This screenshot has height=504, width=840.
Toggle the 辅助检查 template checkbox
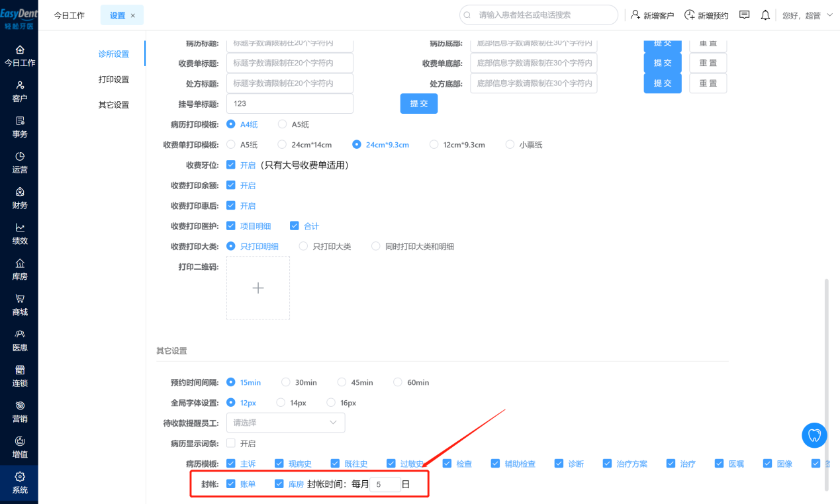click(496, 464)
